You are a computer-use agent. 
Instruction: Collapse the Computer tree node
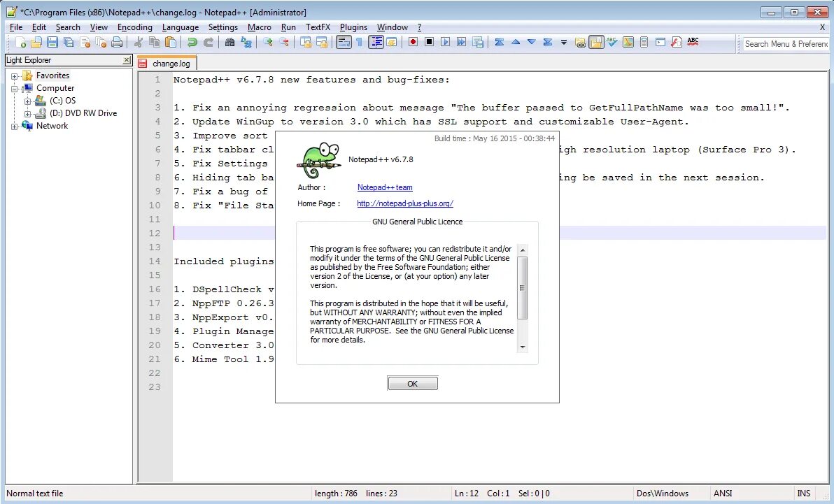coord(15,89)
